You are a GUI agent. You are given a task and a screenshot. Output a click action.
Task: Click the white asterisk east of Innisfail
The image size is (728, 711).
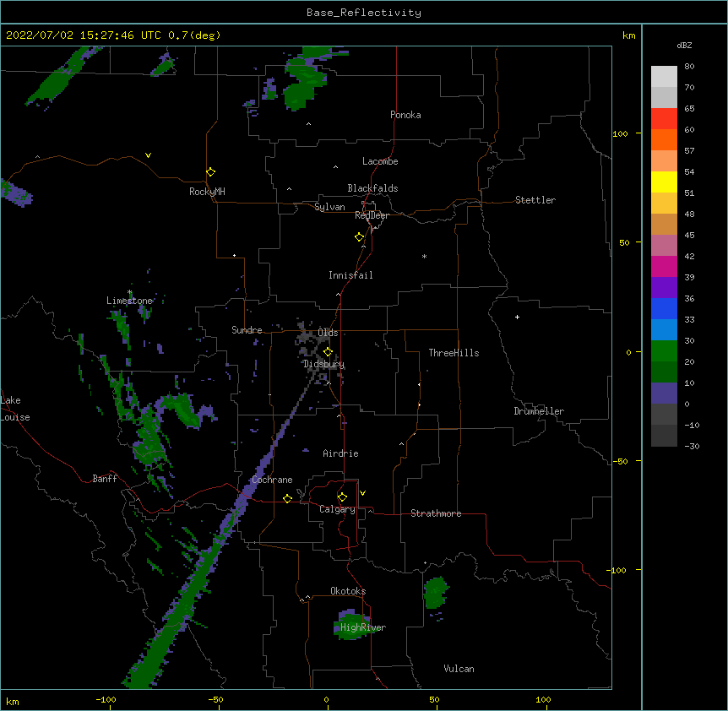424,256
